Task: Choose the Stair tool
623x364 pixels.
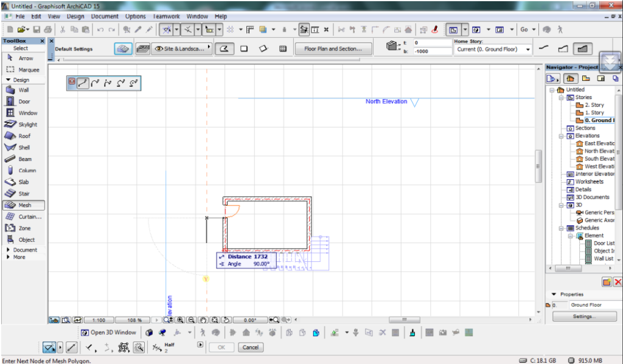Action: (x=23, y=194)
